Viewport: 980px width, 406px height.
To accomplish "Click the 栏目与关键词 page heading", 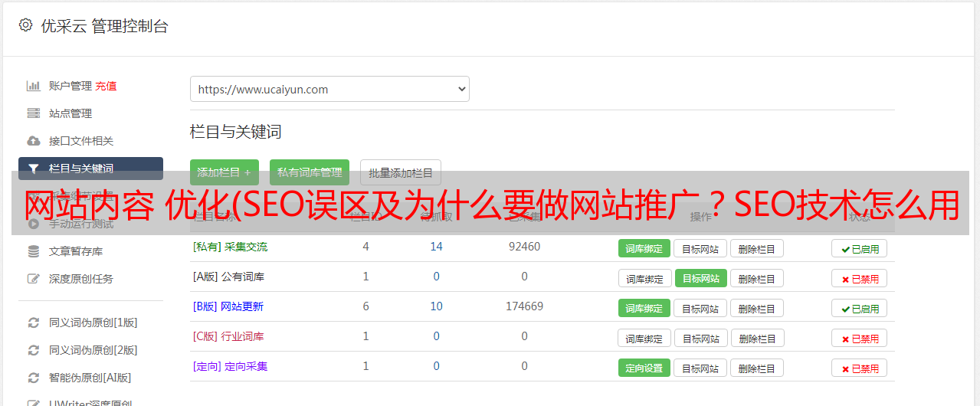I will 236,132.
